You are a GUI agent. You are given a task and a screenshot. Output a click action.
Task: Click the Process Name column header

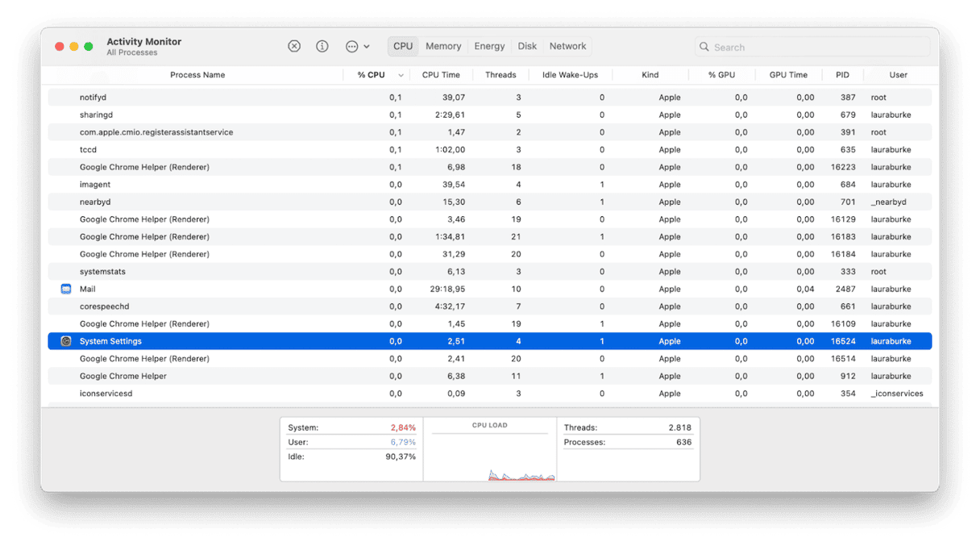(197, 74)
